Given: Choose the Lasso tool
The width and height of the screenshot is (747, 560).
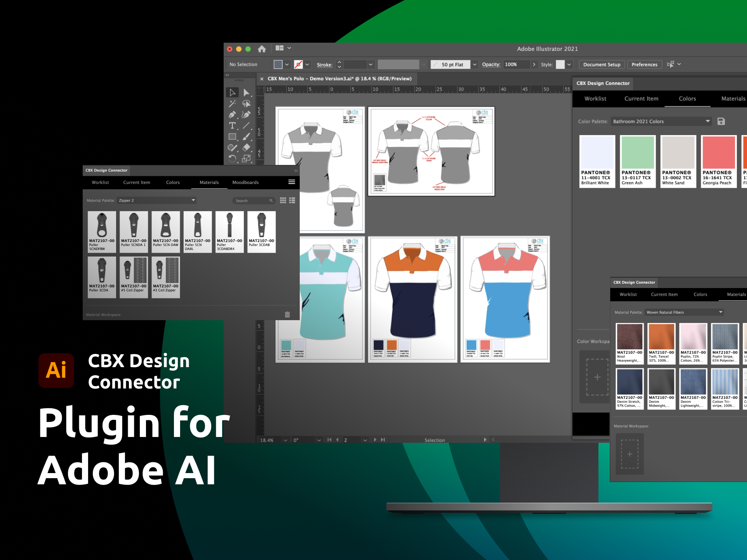Looking at the screenshot, I should click(246, 104).
